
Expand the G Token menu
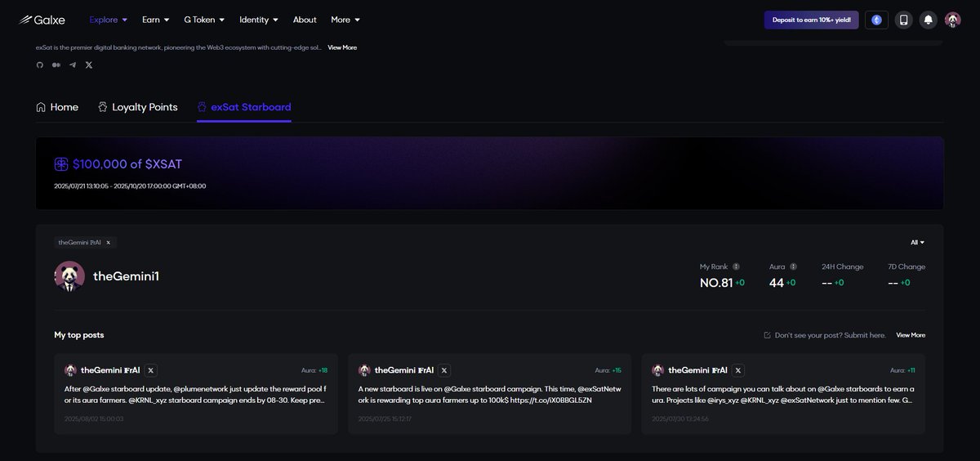tap(204, 20)
